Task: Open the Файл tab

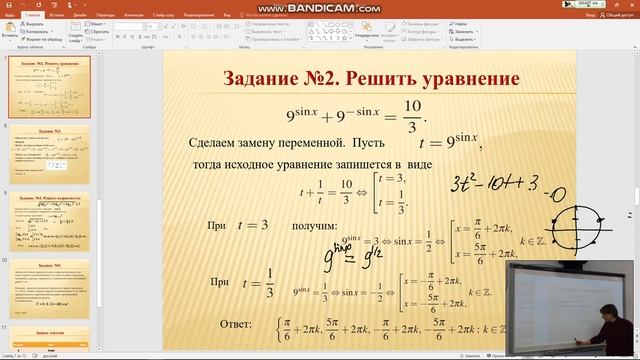Action: point(9,15)
